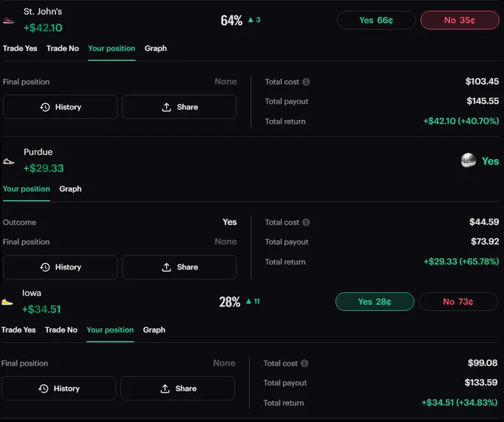This screenshot has height=422, width=504.
Task: Click the Iowa market title
Action: [31, 293]
